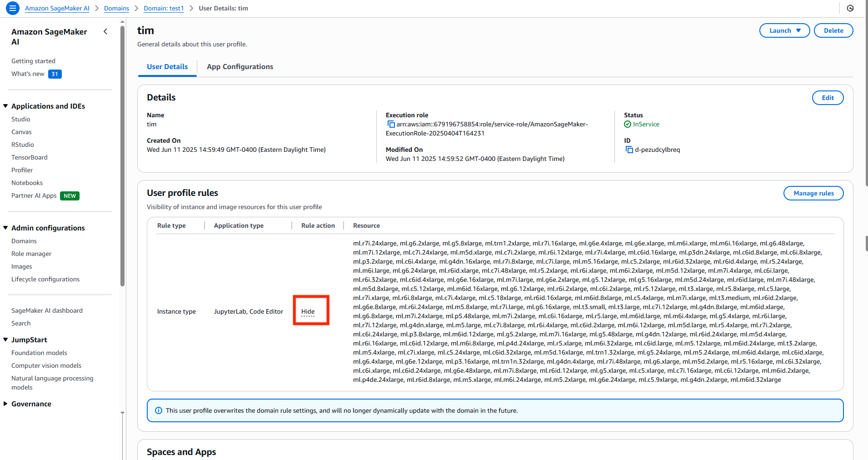Open Domains under Admin configurations
This screenshot has height=460, width=868.
click(x=24, y=241)
